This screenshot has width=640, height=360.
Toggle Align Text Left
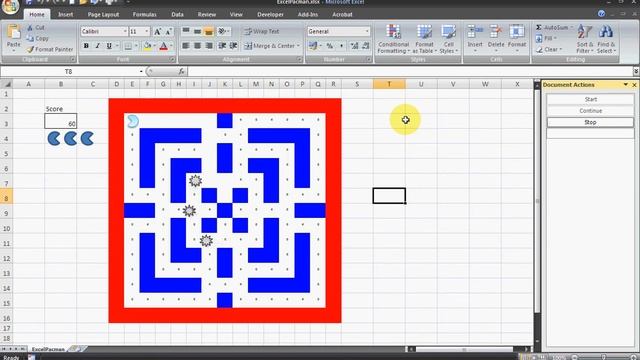pos(186,46)
